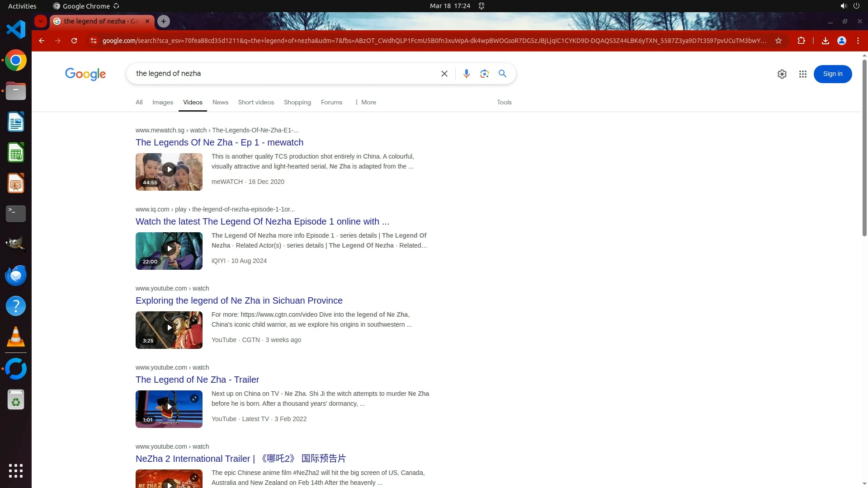Reload the current page
The width and height of the screenshot is (868, 488).
74,41
